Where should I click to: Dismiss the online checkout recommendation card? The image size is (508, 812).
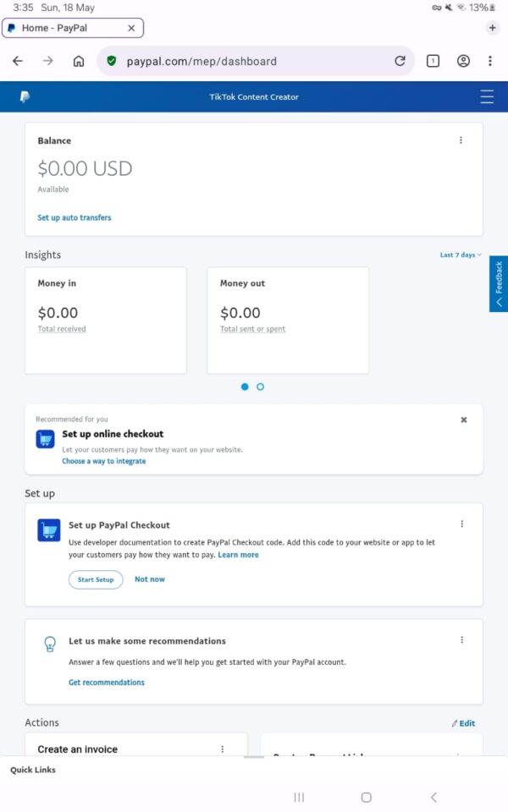coord(464,420)
